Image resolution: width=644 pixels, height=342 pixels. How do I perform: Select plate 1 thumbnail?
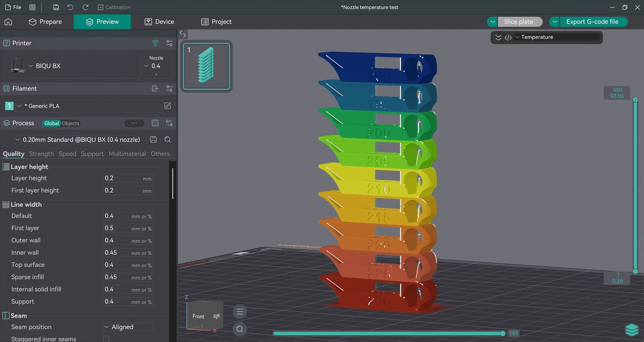click(207, 66)
